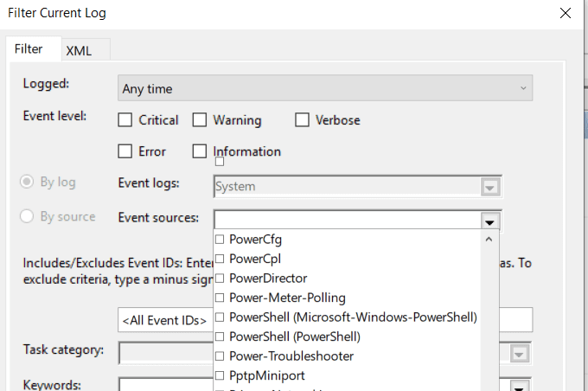Click the All Event IDs input field

164,320
